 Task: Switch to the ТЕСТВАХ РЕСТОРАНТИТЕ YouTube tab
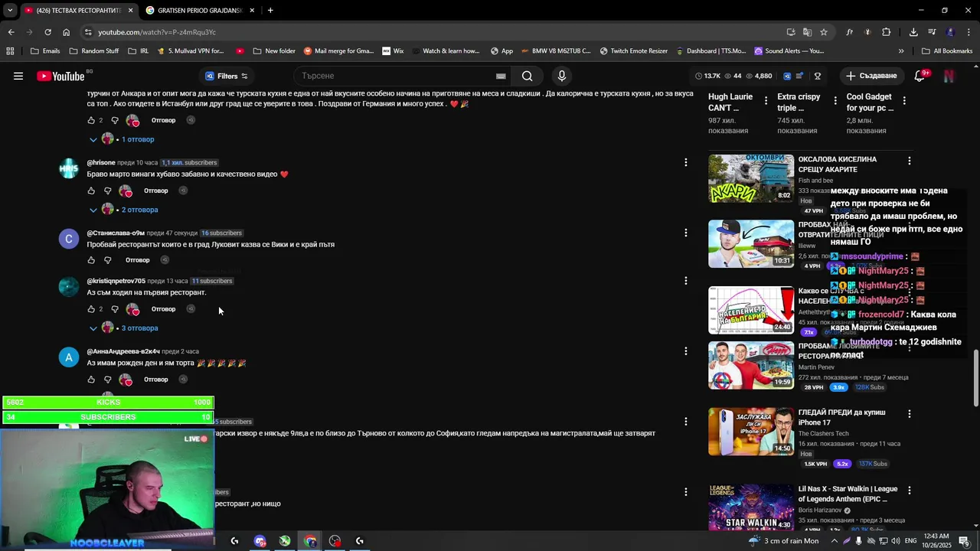[x=77, y=11]
